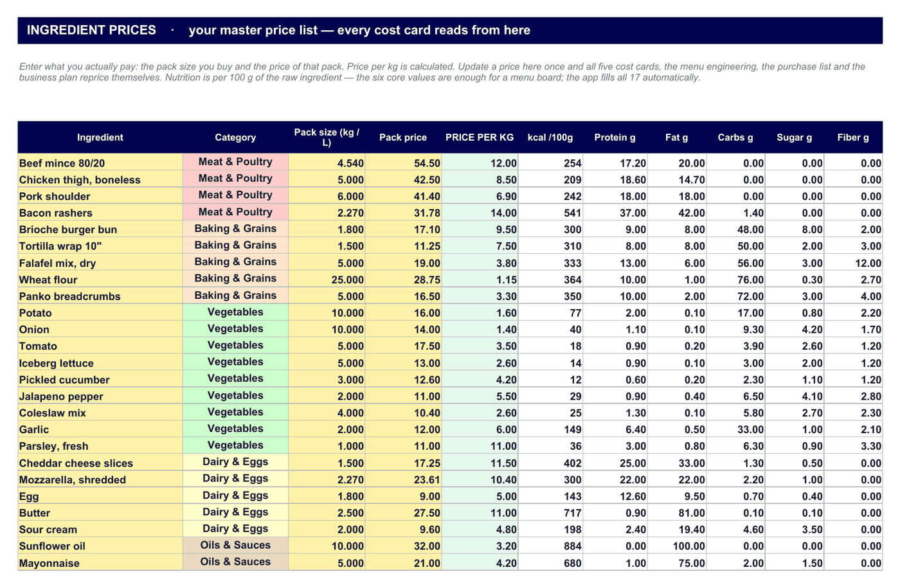Screen dimensions: 900x588
Task: Click the Mozzarella, shredded ingredient cell
Action: (100, 480)
